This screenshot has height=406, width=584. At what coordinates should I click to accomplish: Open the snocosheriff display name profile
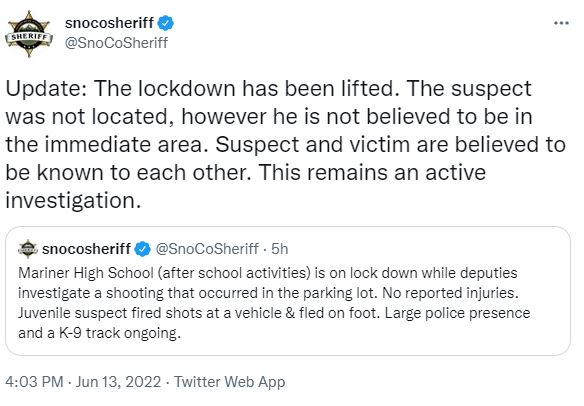(x=109, y=23)
